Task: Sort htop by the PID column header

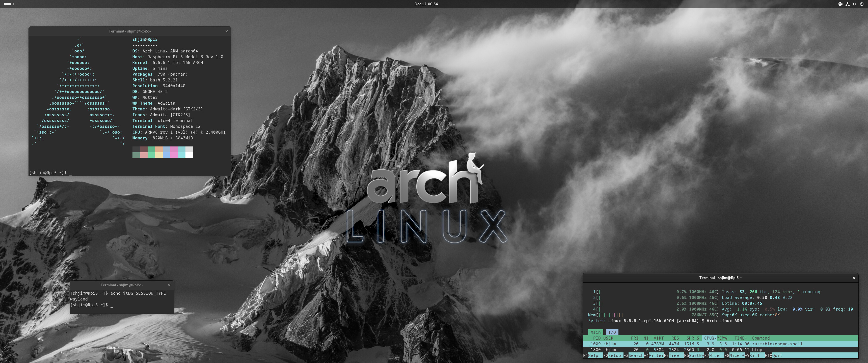Action: point(597,338)
